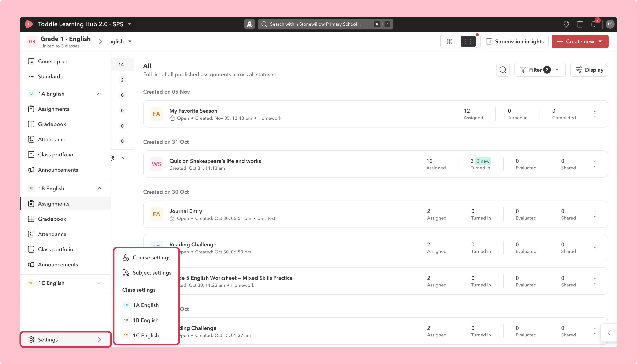Open Announcements under 1A English
Screen dimensions: 637x364
[66, 170]
